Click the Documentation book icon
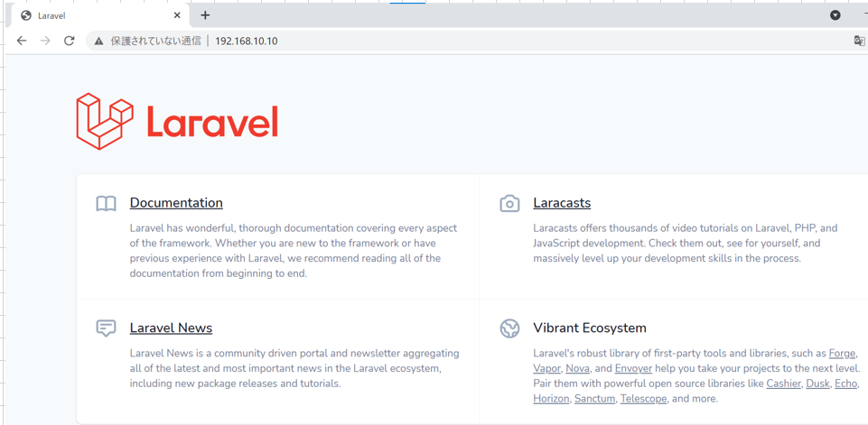Screen dimensions: 868x425 pos(106,204)
